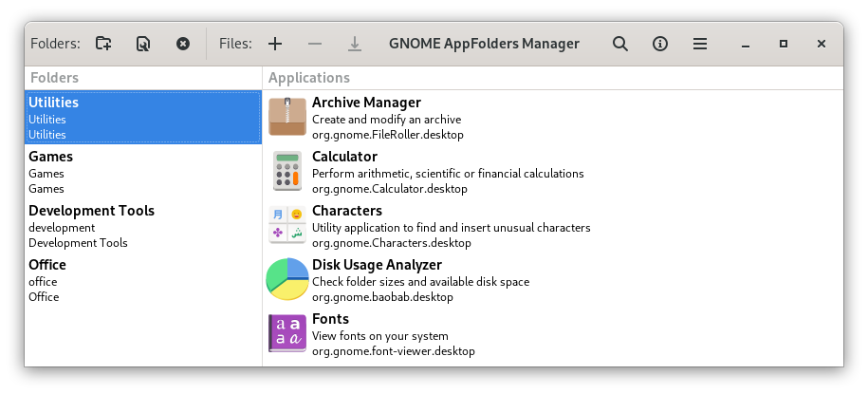
Task: Maximize the AppFolders Manager window
Action: click(x=784, y=44)
